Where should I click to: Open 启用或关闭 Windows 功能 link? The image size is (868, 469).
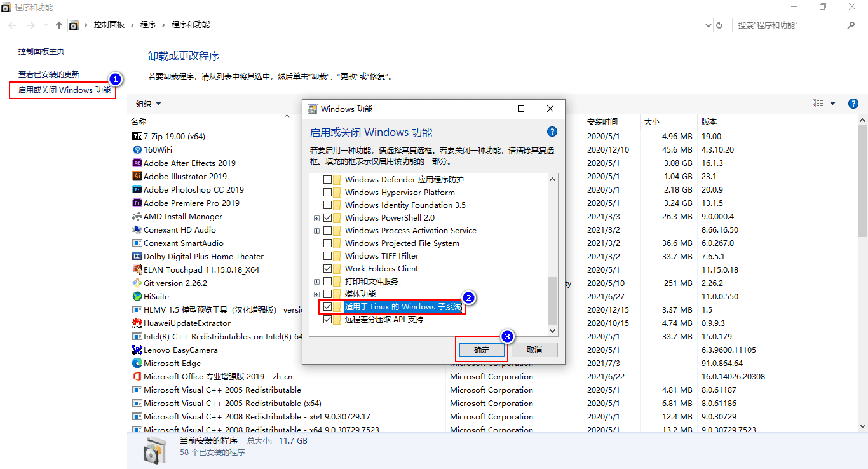tap(64, 90)
